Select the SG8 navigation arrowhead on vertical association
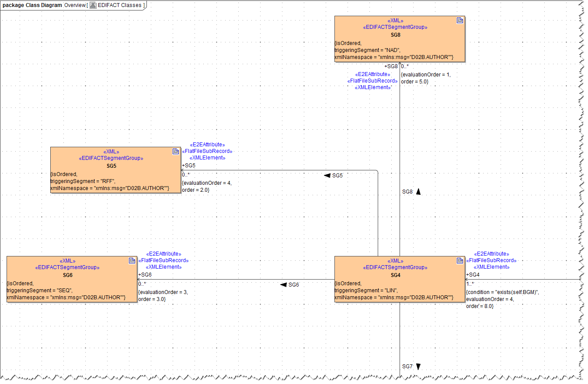Image resolution: width=588 pixels, height=384 pixels. point(418,191)
